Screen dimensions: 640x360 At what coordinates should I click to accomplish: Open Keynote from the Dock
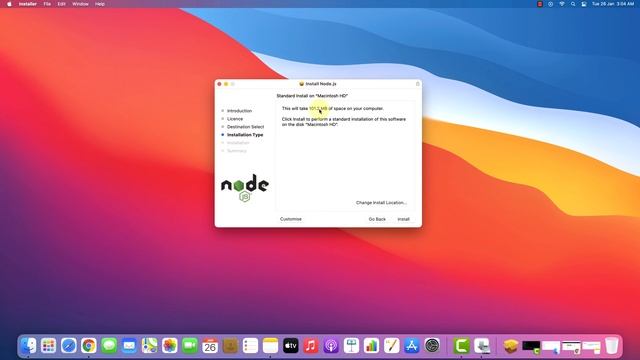coord(351,346)
